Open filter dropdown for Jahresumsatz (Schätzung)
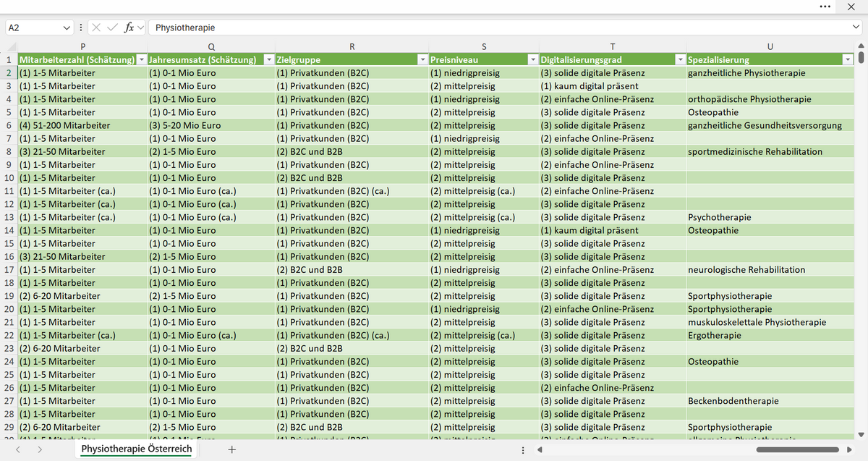Image resolution: width=868 pixels, height=461 pixels. 269,59
